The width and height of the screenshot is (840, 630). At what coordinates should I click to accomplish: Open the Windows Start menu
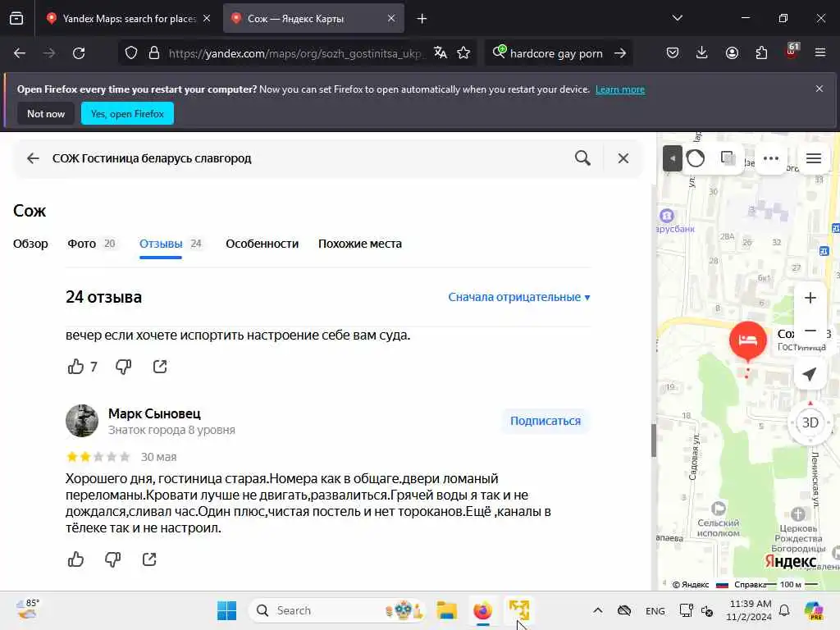(x=226, y=610)
